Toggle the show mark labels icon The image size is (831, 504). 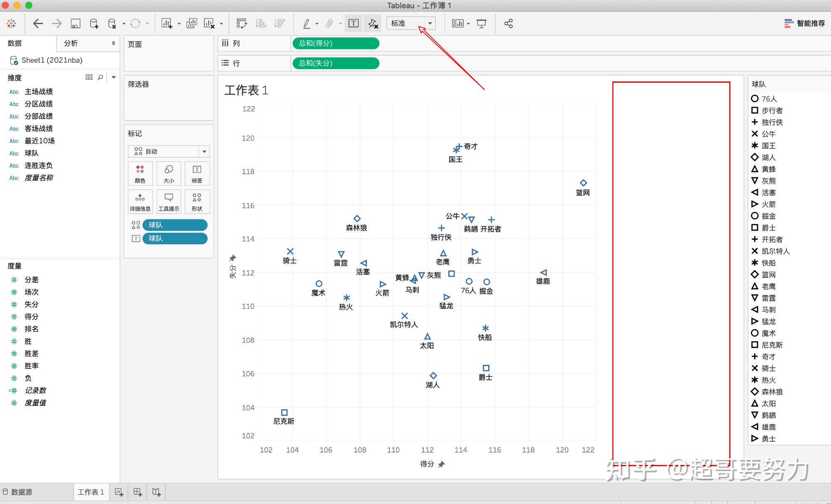point(354,23)
